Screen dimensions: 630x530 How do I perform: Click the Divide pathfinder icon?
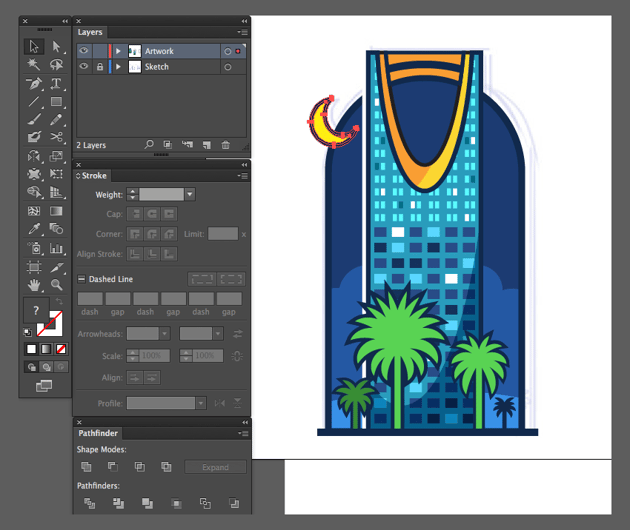coord(89,503)
